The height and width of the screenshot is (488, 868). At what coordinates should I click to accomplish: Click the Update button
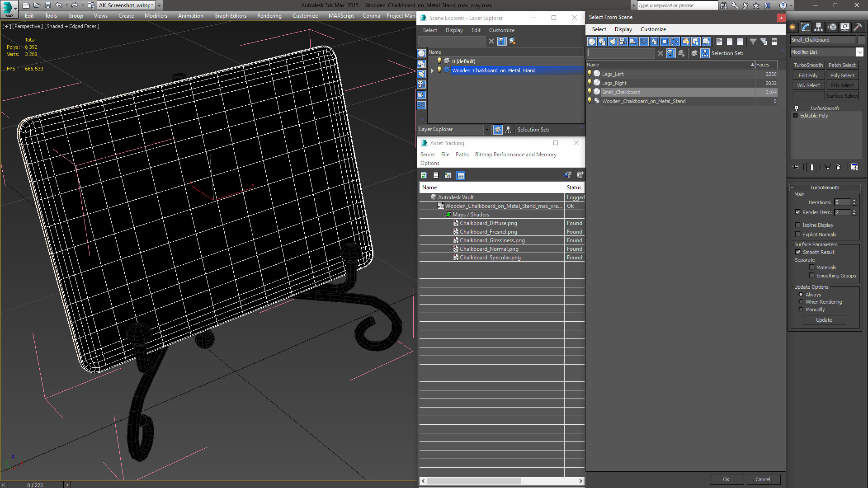click(x=824, y=320)
